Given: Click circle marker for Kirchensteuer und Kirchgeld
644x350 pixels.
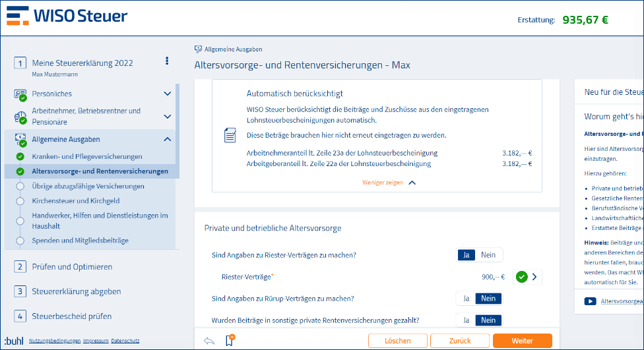Looking at the screenshot, I should (x=20, y=200).
